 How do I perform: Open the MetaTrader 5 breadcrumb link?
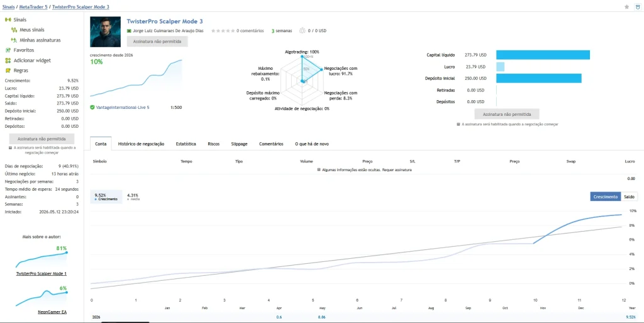(x=34, y=7)
